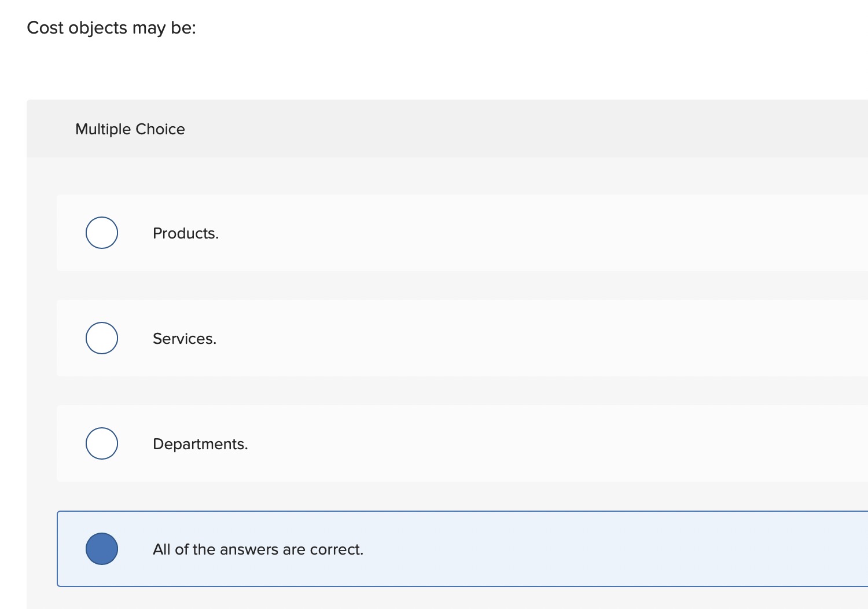868x609 pixels.
Task: Select the Departments answer row
Action: [405, 443]
